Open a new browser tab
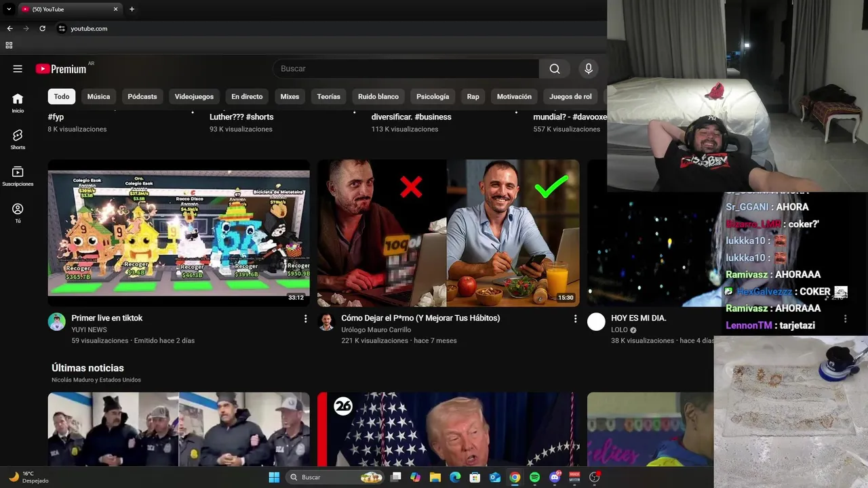 point(132,9)
